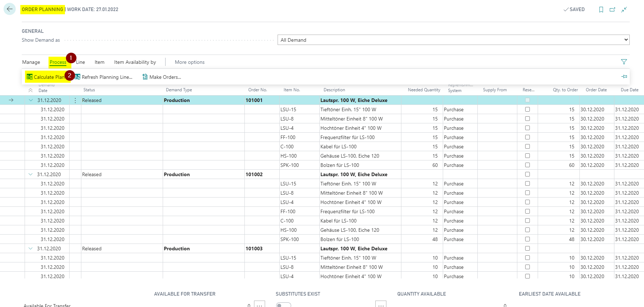Toggle the filter pane funnel icon
Screen dimensions: 644x307
click(x=624, y=62)
